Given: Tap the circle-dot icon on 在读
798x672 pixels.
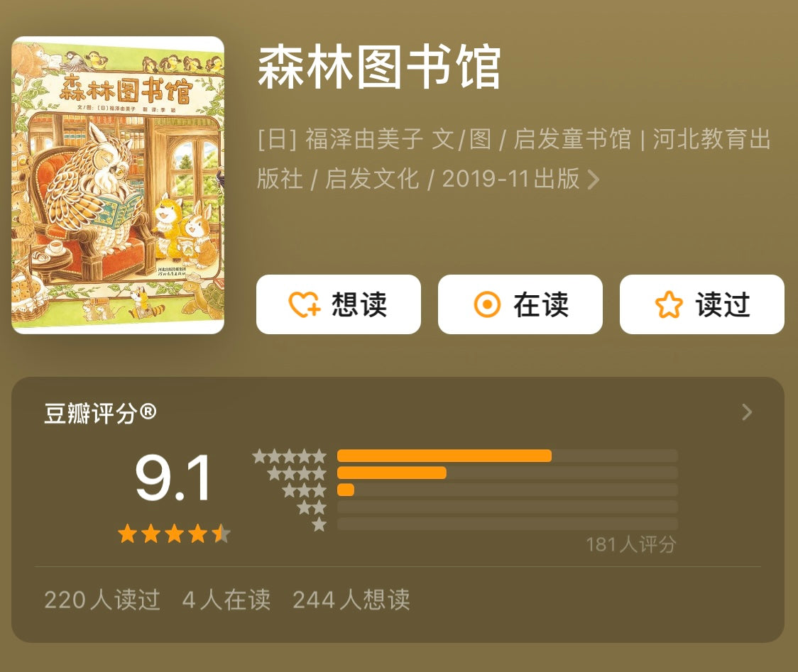Looking at the screenshot, I should click(x=487, y=304).
